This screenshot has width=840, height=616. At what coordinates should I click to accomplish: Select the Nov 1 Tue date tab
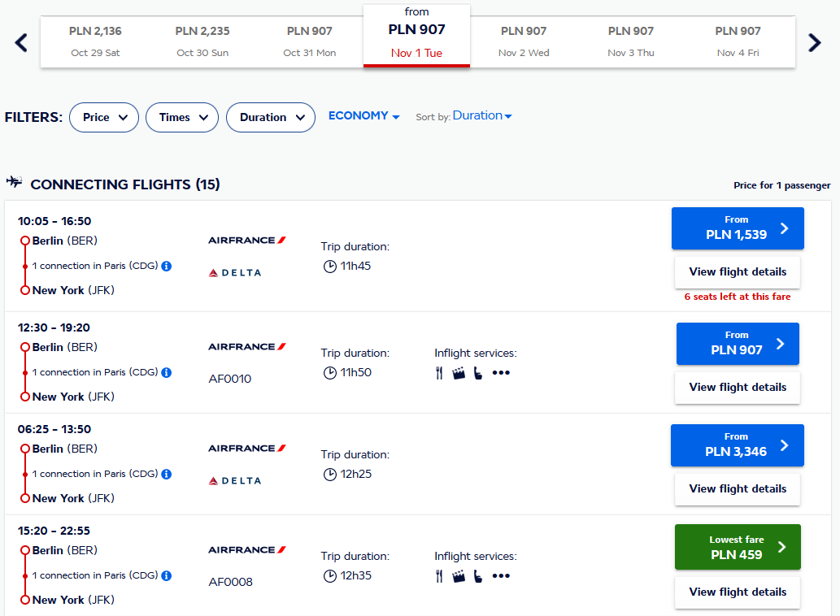click(417, 35)
